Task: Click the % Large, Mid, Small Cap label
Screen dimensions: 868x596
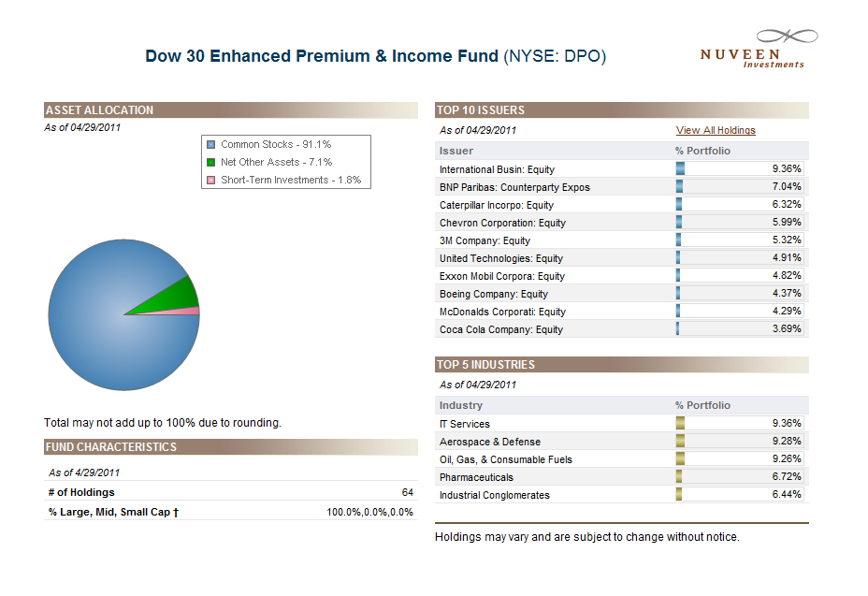Action: 113,512
